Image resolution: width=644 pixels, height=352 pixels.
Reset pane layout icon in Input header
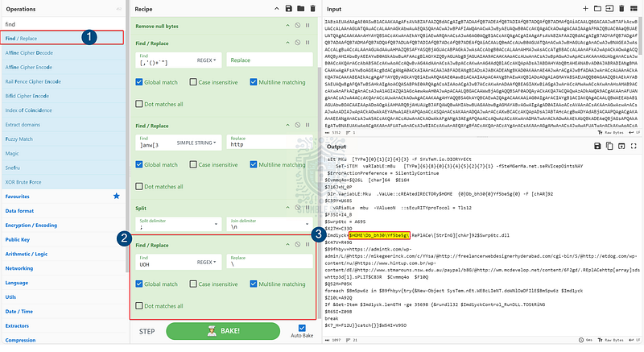(x=634, y=9)
